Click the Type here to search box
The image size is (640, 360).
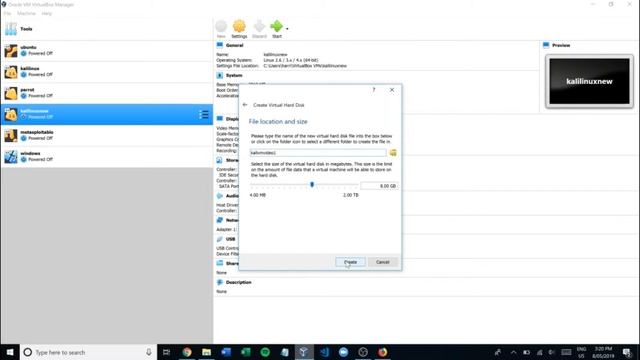(88, 352)
